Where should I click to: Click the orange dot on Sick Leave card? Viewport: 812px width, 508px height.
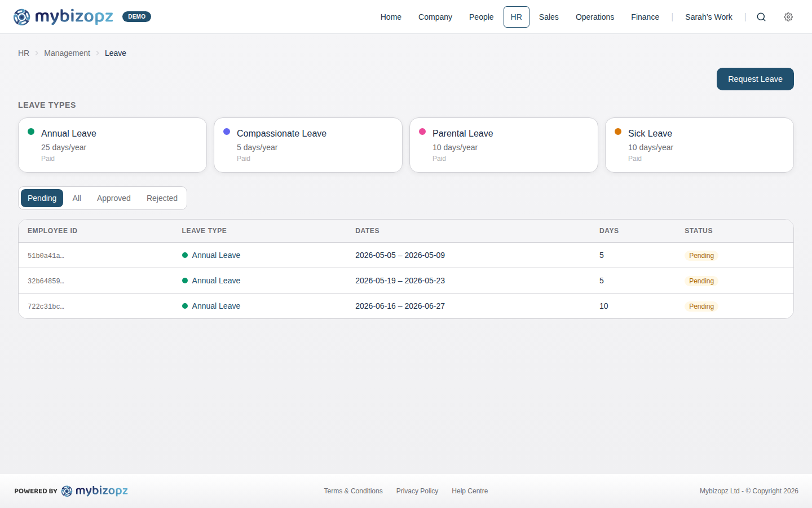(618, 130)
